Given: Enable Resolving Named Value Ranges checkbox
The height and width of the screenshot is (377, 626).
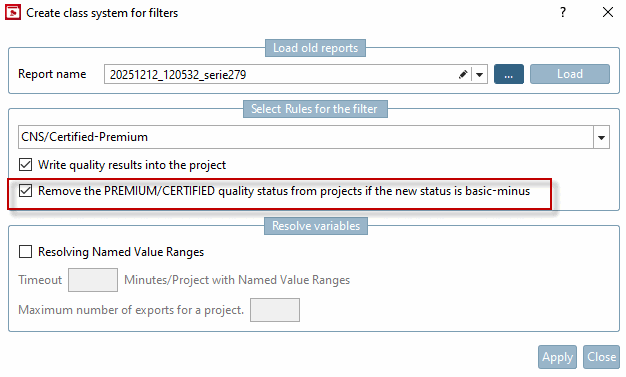Looking at the screenshot, I should point(26,252).
